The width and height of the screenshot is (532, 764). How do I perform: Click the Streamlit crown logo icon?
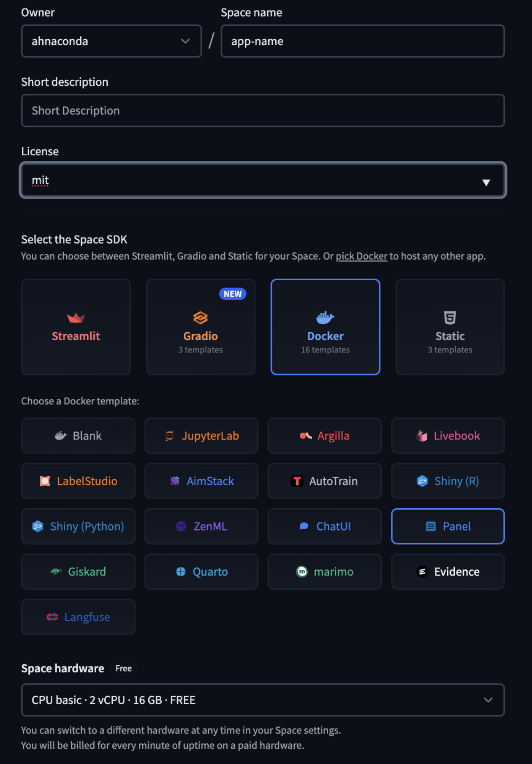pos(76,317)
